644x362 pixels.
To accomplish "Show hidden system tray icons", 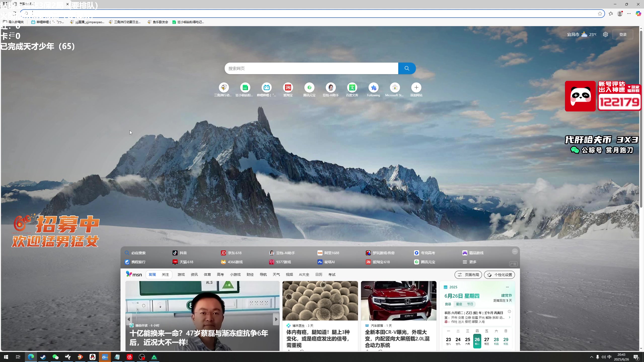I will pyautogui.click(x=591, y=357).
